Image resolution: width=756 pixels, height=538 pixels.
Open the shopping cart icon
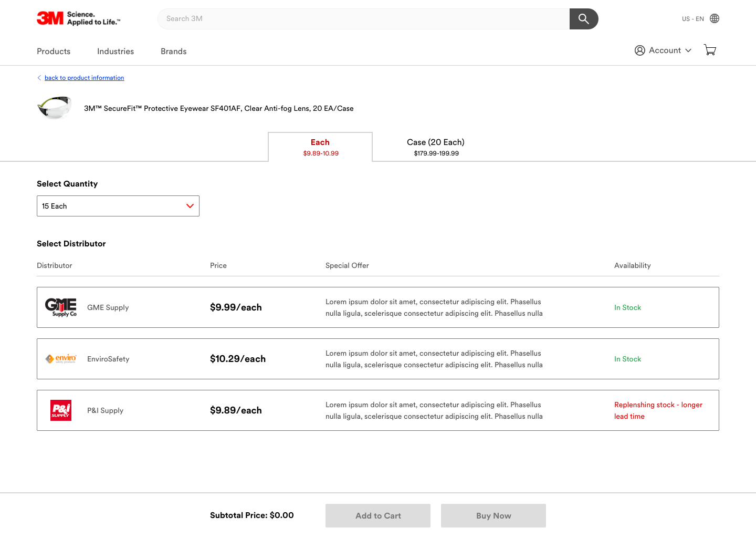pos(710,50)
